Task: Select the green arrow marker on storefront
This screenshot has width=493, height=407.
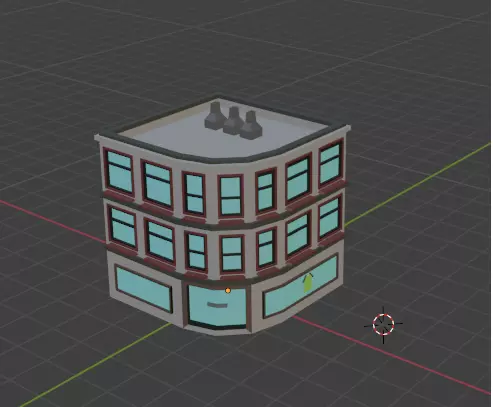Action: coord(309,282)
